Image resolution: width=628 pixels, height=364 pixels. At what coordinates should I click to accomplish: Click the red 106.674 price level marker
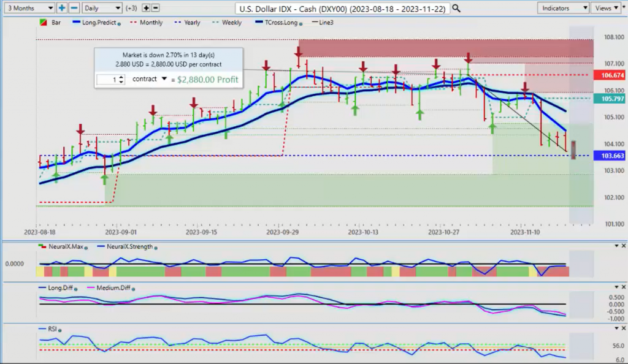click(x=608, y=75)
